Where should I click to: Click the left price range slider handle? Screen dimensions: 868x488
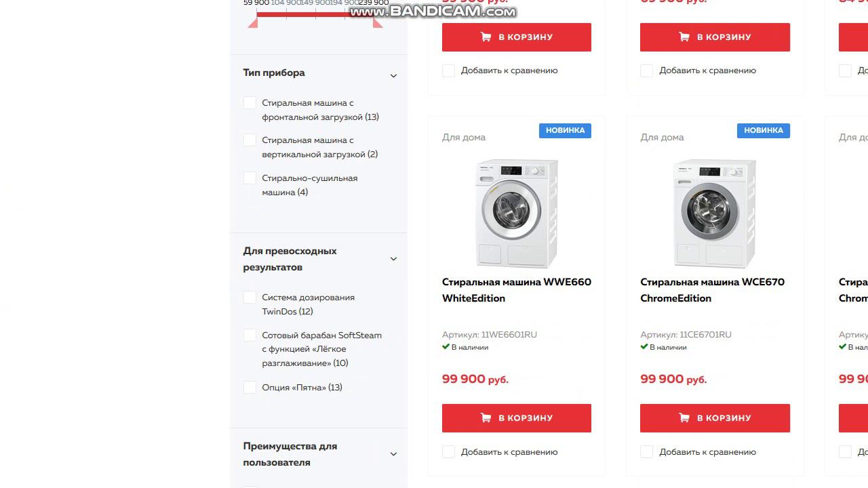[253, 23]
